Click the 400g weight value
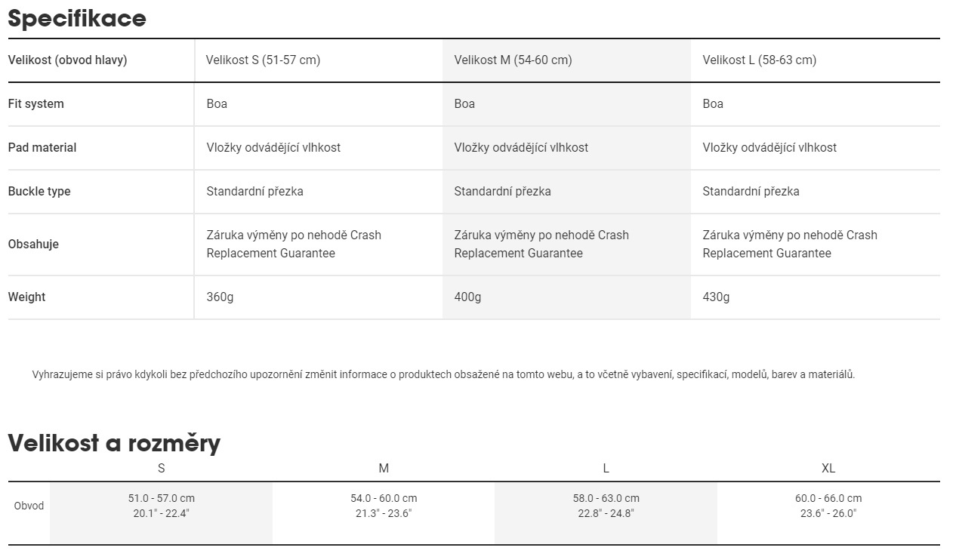Image resolution: width=956 pixels, height=560 pixels. [x=467, y=297]
